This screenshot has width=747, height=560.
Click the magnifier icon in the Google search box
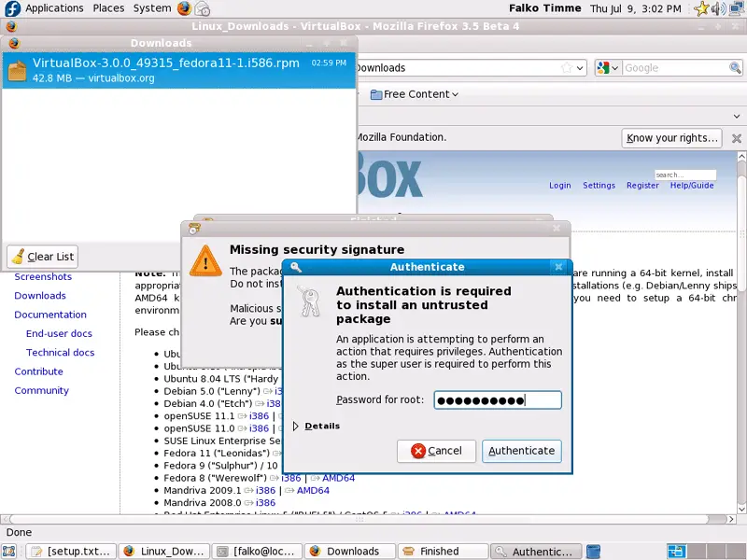[x=735, y=67]
